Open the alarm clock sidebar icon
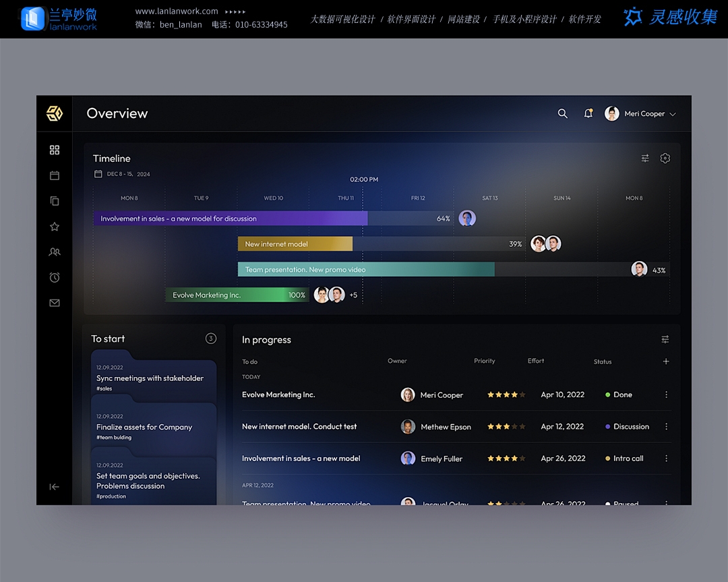Image resolution: width=728 pixels, height=582 pixels. [x=55, y=278]
